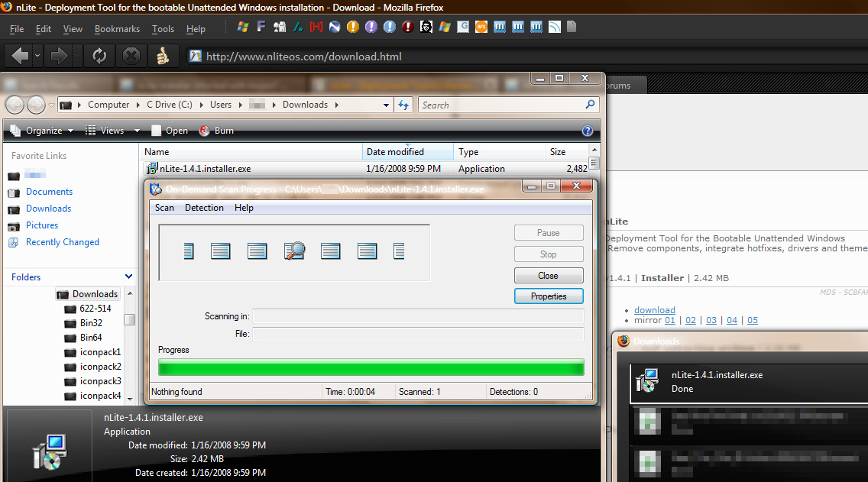Open the black-and-white face portrait bookmark
868x482 pixels.
(x=426, y=27)
